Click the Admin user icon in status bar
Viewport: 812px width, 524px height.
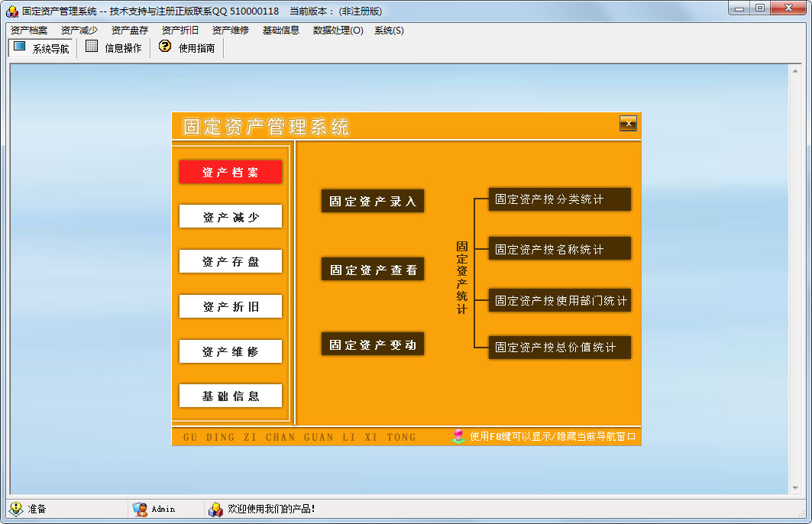pos(140,509)
